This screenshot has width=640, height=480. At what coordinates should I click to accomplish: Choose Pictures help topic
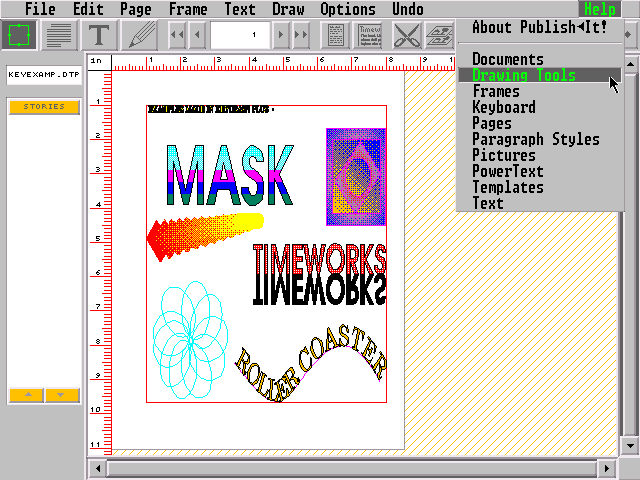click(540, 155)
